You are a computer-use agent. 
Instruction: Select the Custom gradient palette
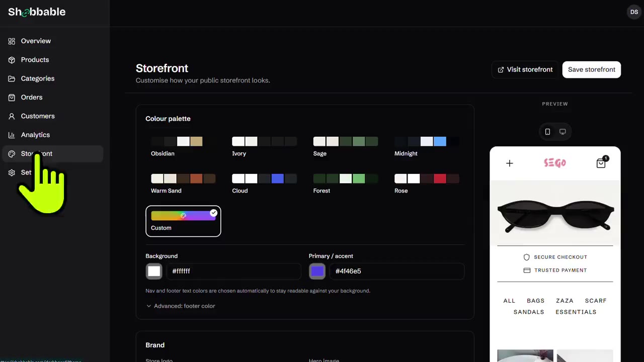pyautogui.click(x=183, y=221)
